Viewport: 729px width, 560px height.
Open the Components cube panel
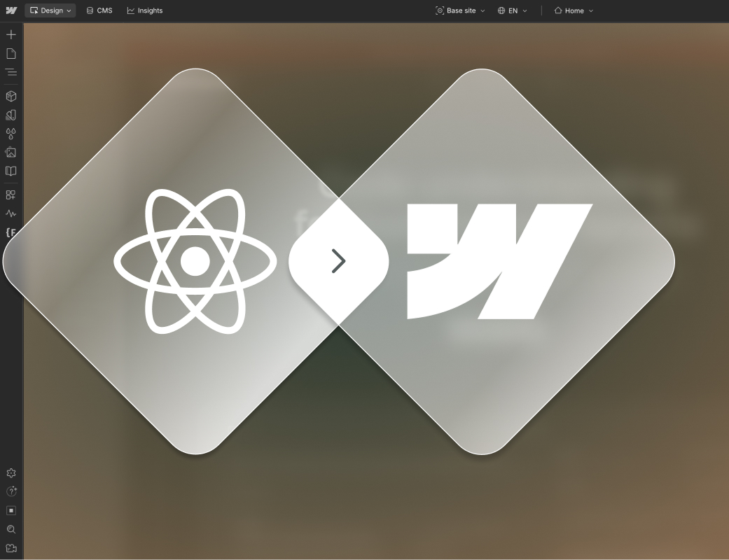tap(11, 96)
